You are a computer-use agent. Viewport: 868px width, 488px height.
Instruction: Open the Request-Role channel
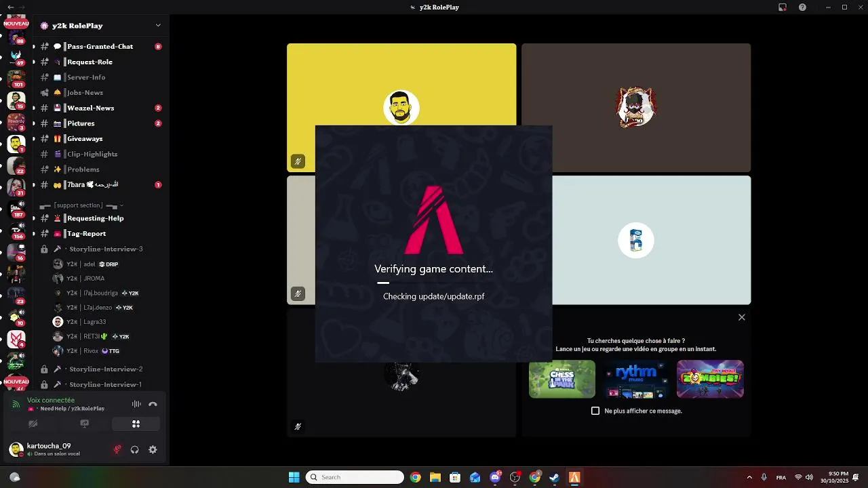tap(100, 62)
